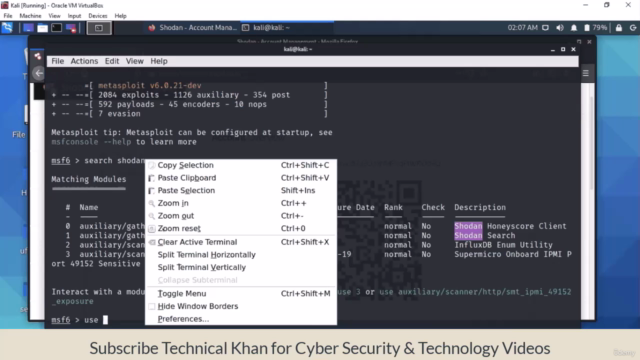Click the workspace switcher box in panel
Image resolution: width=640 pixels, height=360 pixels.
tap(99, 28)
